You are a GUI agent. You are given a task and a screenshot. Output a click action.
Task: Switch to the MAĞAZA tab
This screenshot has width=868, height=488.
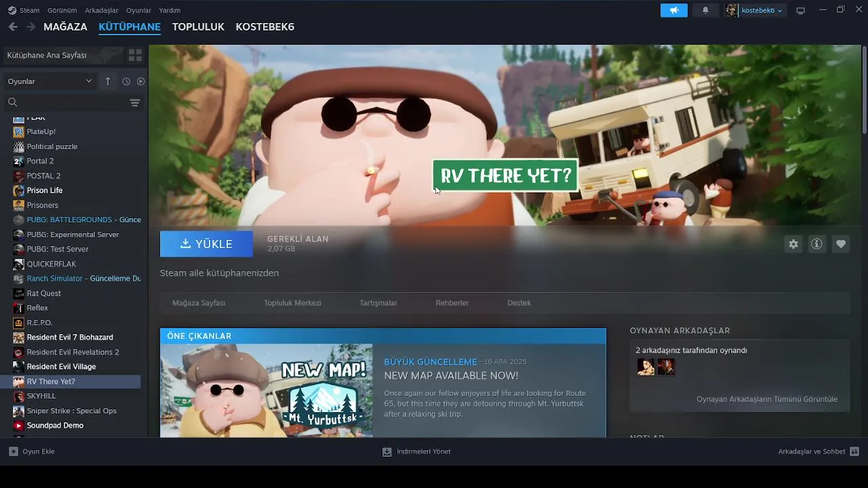coord(65,27)
